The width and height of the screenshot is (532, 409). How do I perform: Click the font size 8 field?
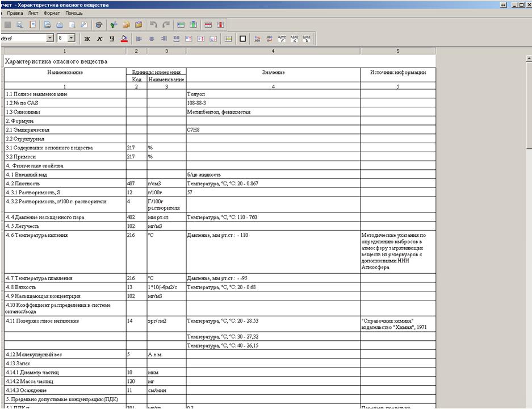(x=61, y=39)
